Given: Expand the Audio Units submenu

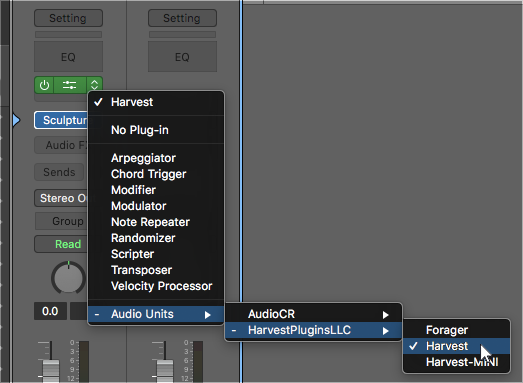Looking at the screenshot, I should [156, 314].
